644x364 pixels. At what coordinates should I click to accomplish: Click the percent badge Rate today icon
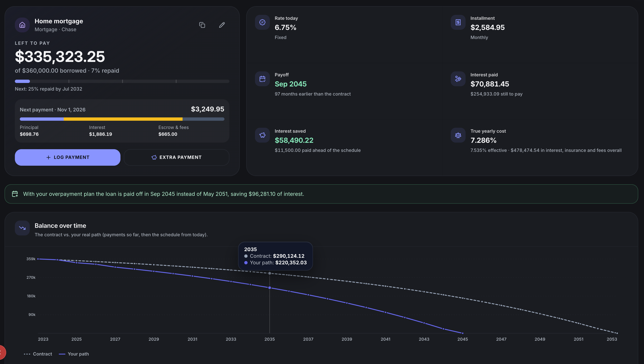(262, 22)
